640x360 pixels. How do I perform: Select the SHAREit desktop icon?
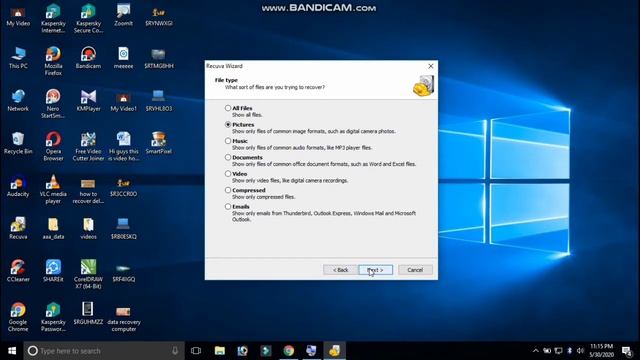point(53,271)
